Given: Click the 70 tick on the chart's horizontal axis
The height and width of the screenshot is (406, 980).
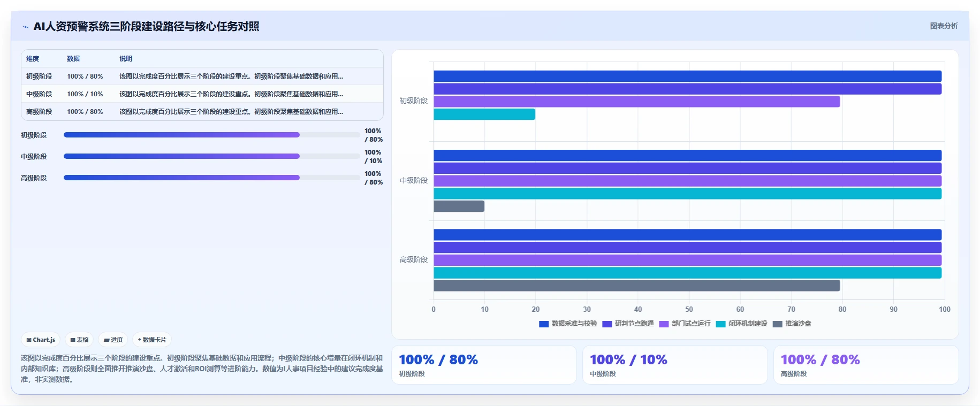Looking at the screenshot, I should (x=791, y=309).
